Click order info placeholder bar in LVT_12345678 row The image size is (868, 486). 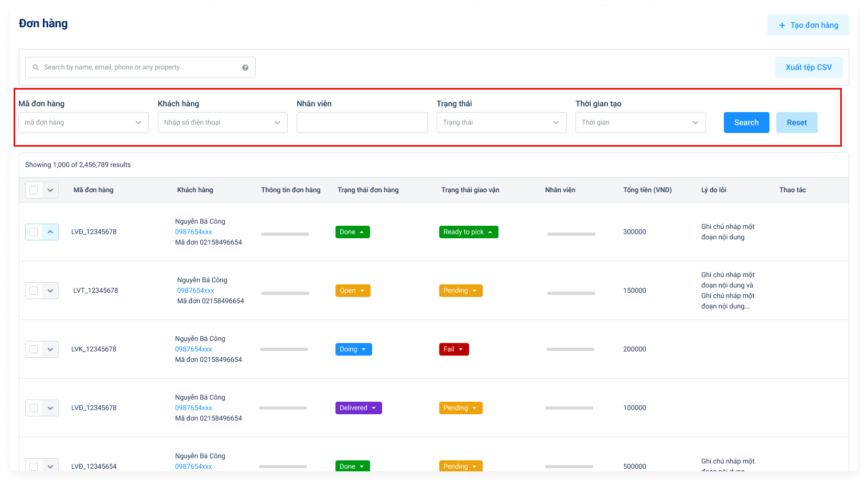(x=285, y=293)
